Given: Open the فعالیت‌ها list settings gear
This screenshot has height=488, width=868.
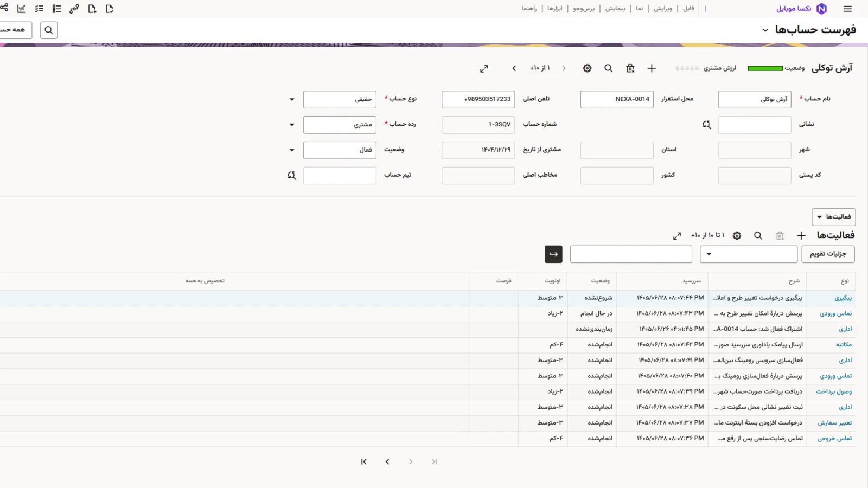Looking at the screenshot, I should pos(737,236).
